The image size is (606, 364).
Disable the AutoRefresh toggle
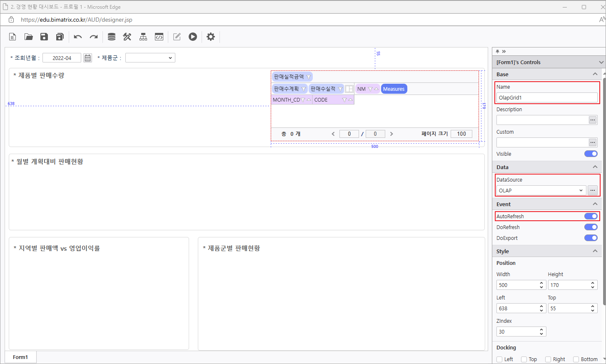coord(591,216)
